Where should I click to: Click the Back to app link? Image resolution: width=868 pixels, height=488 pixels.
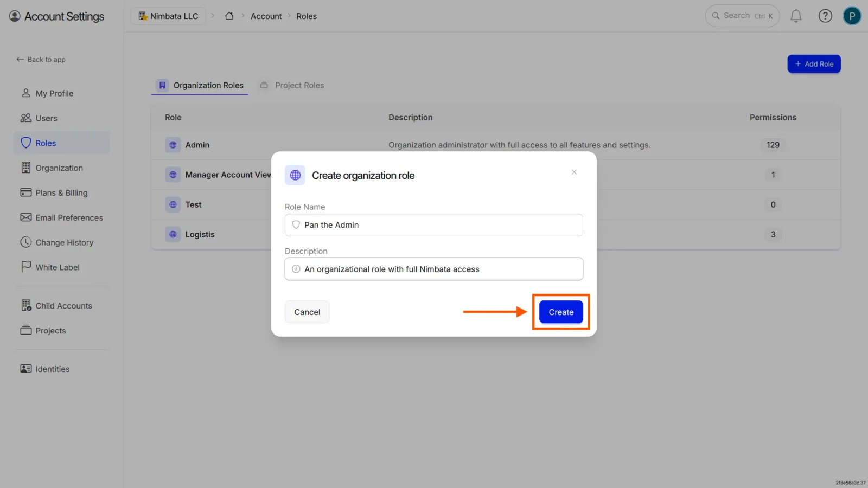click(41, 60)
